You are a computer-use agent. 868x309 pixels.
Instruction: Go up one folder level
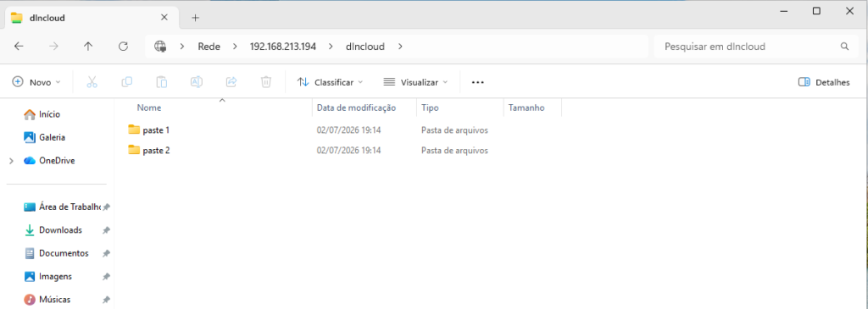(x=88, y=47)
